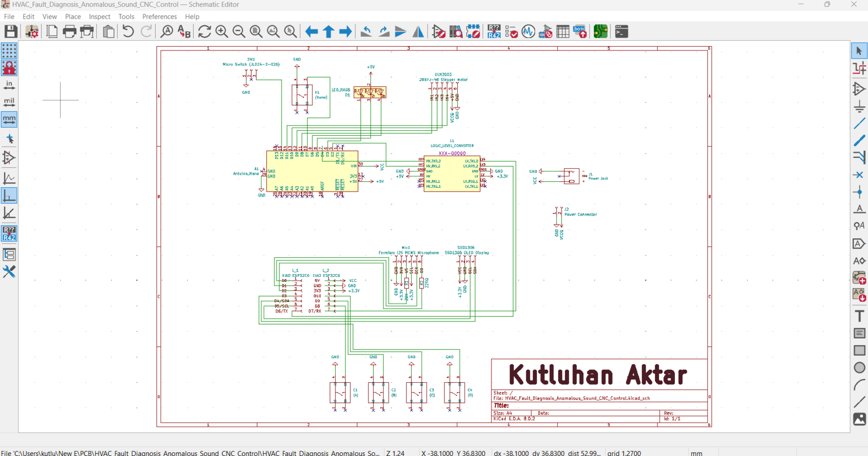The image size is (868, 456).
Task: Select the Add Text tool
Action: (859, 316)
